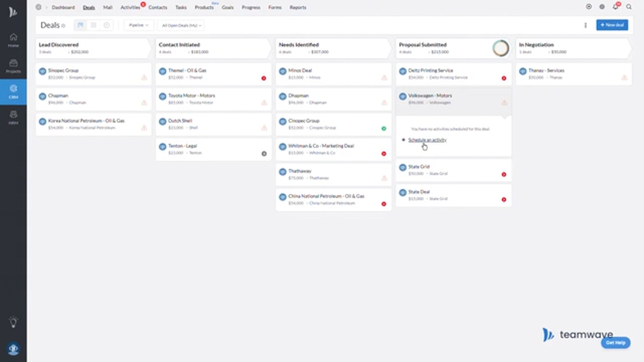This screenshot has width=644, height=362.
Task: Switch to the forecast clock view
Action: tap(107, 25)
